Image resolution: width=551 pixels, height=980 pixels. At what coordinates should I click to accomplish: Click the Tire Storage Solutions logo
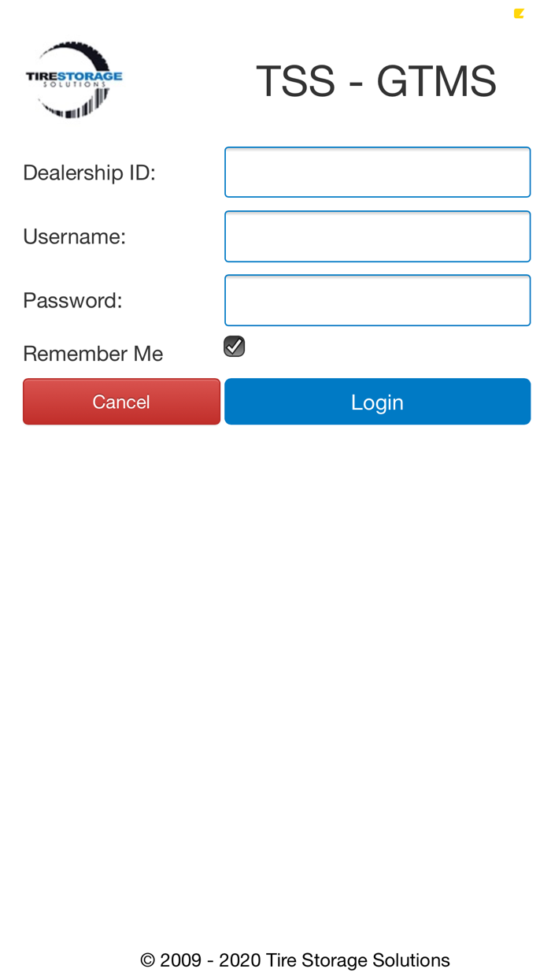click(73, 79)
